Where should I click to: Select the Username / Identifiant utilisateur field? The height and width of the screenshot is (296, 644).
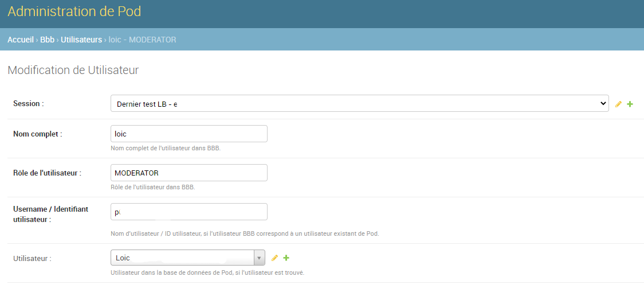point(189,212)
